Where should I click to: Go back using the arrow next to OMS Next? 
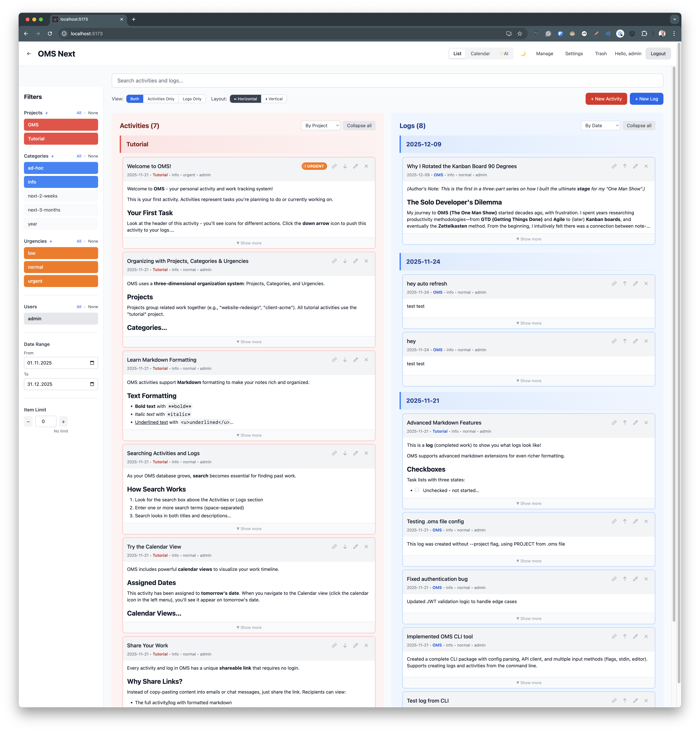tap(29, 54)
